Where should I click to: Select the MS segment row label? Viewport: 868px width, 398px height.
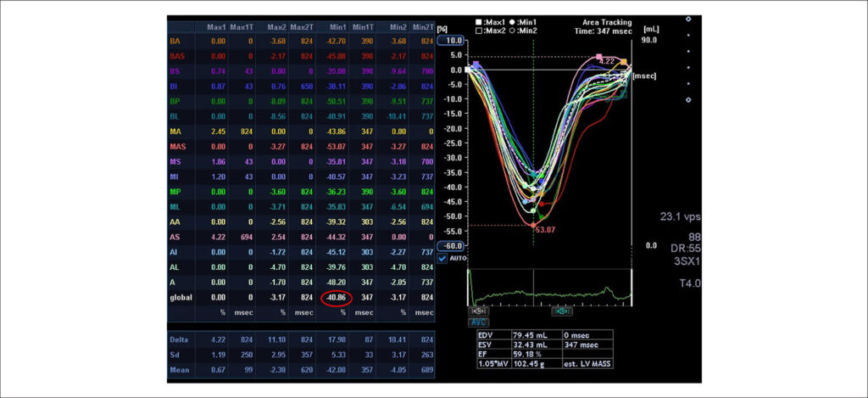tap(175, 162)
